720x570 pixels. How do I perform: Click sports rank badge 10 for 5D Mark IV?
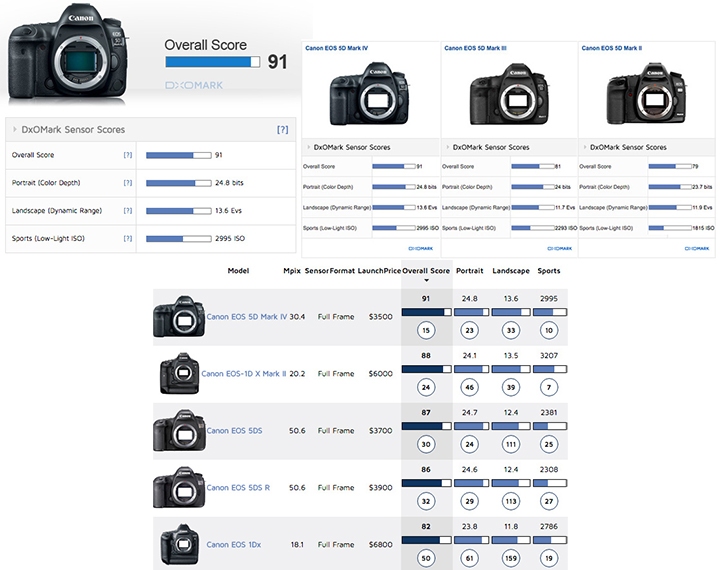(x=549, y=331)
